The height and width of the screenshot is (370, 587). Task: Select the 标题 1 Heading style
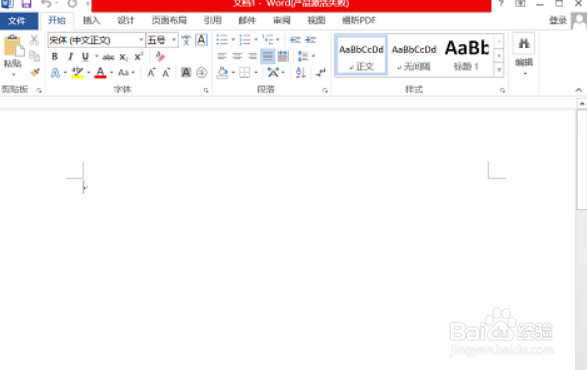coord(466,56)
